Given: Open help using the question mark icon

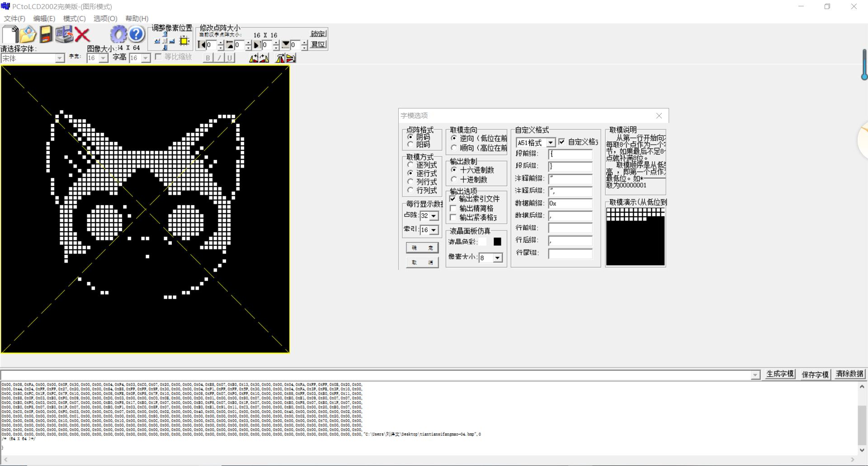Looking at the screenshot, I should coord(136,34).
